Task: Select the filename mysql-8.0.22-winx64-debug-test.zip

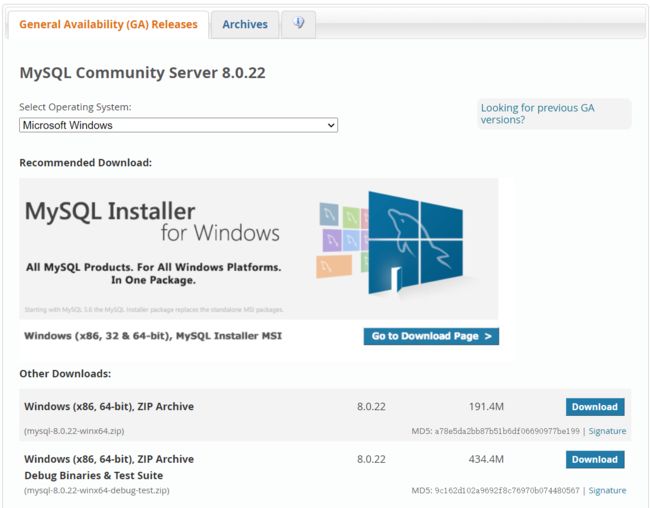Action: click(x=97, y=490)
